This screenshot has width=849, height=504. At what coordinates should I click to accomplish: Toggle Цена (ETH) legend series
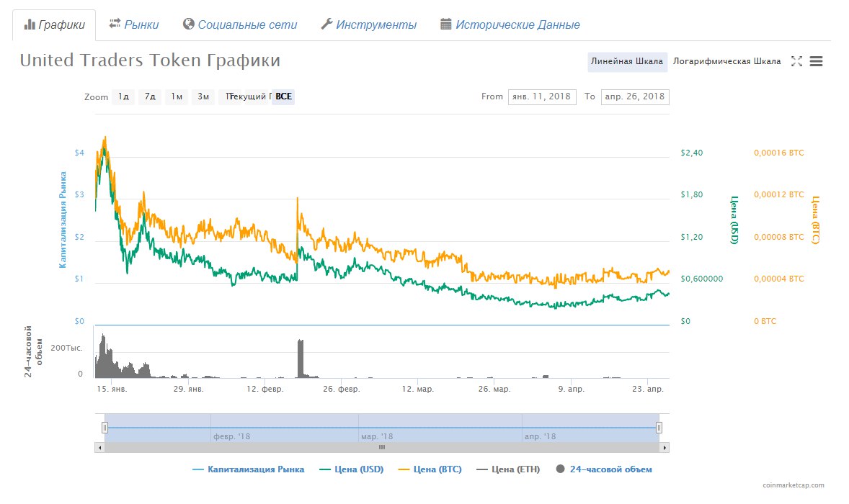pyautogui.click(x=508, y=470)
